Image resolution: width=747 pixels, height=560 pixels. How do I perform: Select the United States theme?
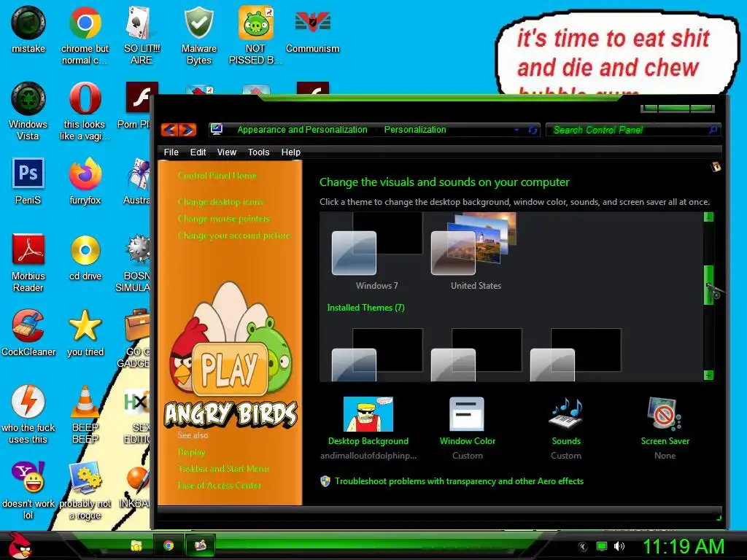476,252
